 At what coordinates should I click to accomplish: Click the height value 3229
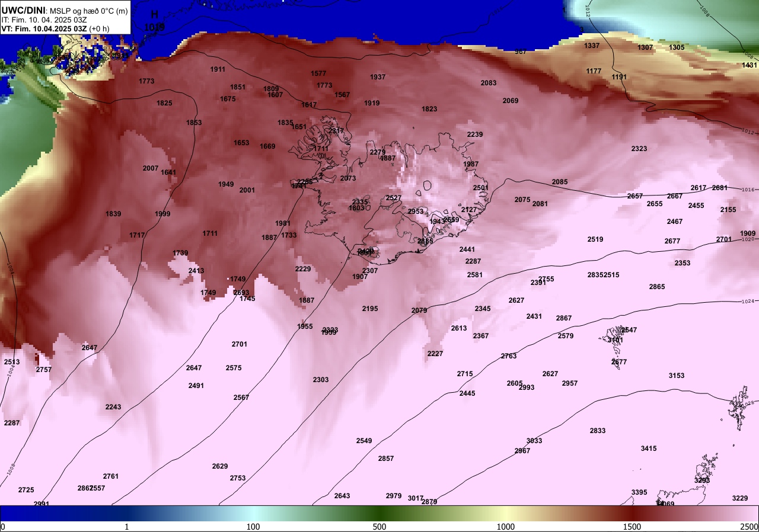tap(740, 498)
